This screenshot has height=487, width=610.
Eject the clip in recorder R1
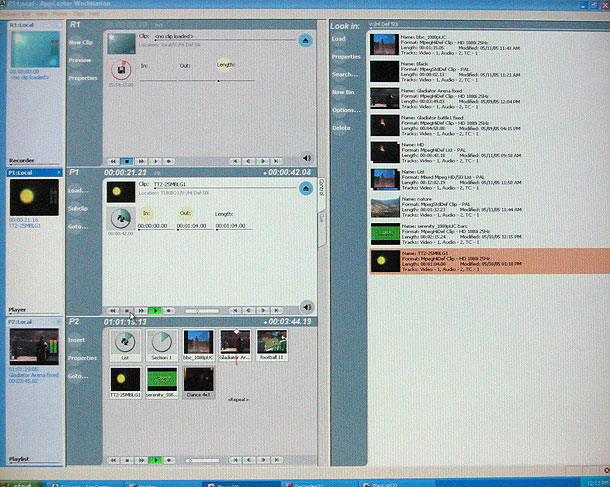click(305, 40)
